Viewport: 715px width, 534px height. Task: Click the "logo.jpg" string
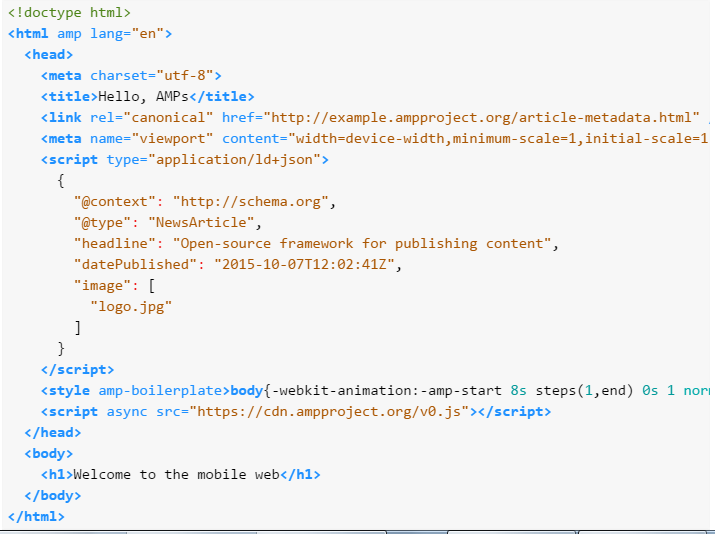tap(131, 306)
